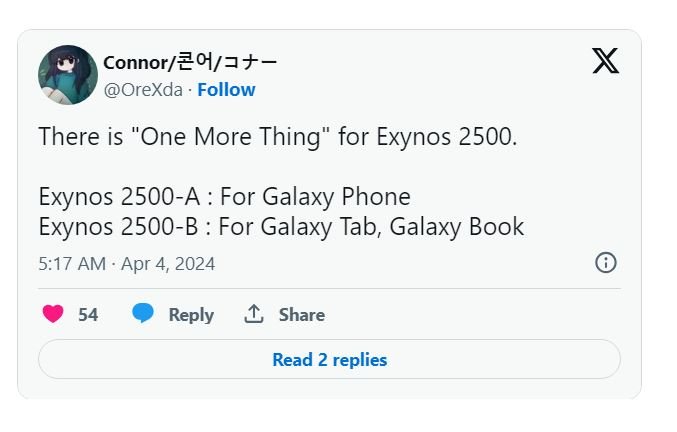
Task: Click the Exynos 2500-B text
Action: pos(119,226)
